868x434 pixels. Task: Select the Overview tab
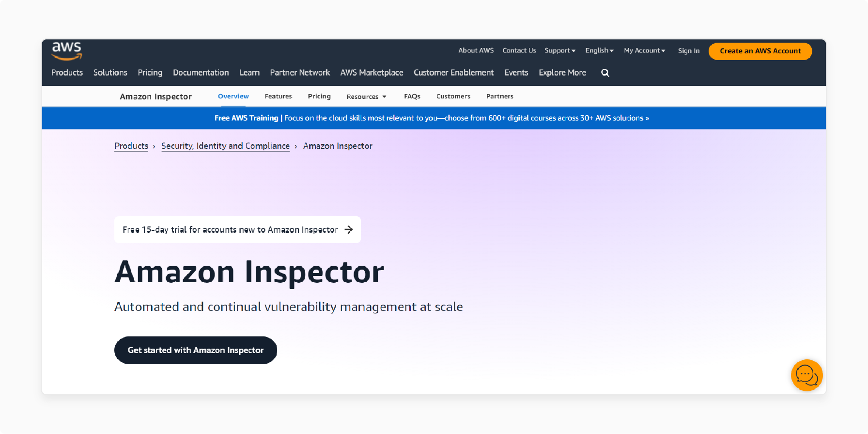coord(233,96)
